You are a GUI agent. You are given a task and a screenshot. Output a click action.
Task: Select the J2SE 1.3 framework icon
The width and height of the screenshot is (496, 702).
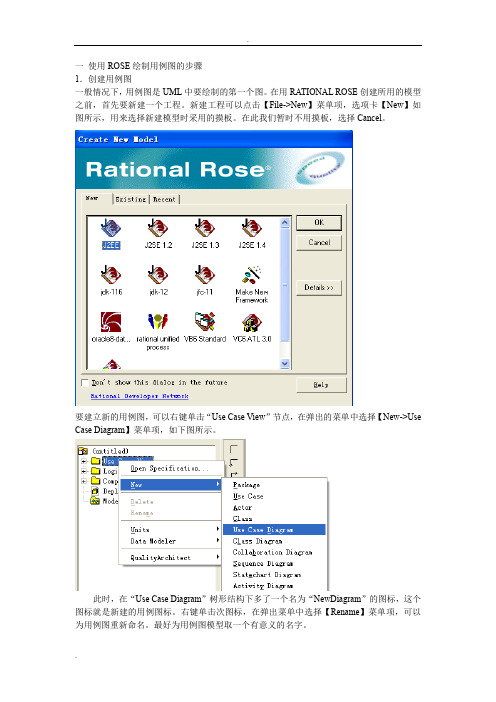(x=205, y=228)
